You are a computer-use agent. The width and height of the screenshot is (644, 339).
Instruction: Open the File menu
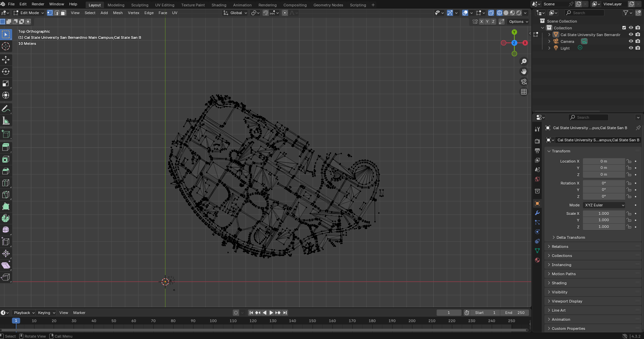pyautogui.click(x=11, y=4)
